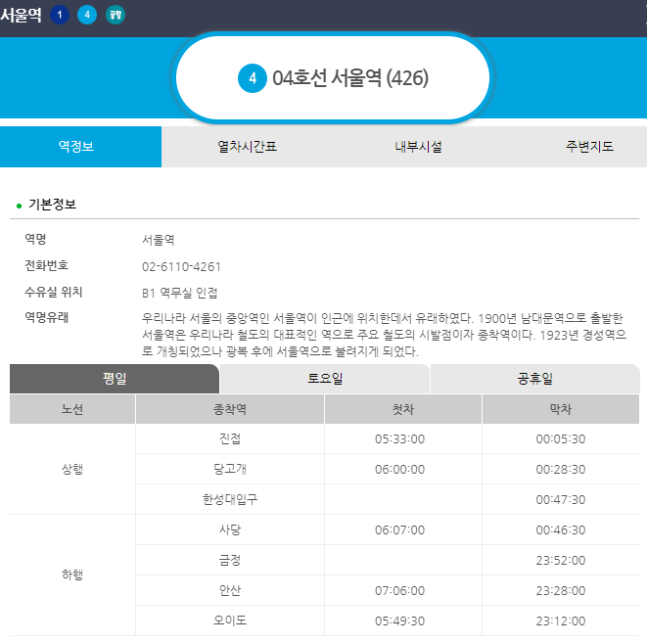The width and height of the screenshot is (648, 644).
Task: Click last train time 23:52:00
Action: [x=560, y=561]
